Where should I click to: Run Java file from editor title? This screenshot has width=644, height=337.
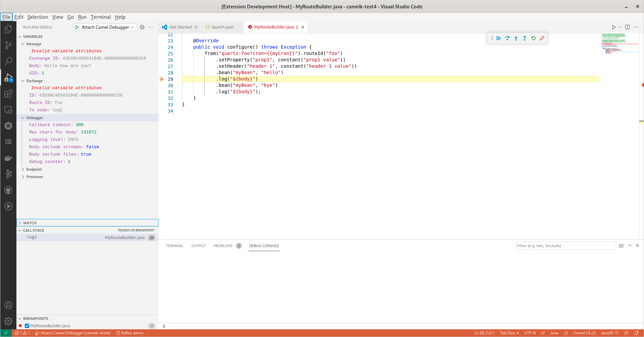[614, 27]
